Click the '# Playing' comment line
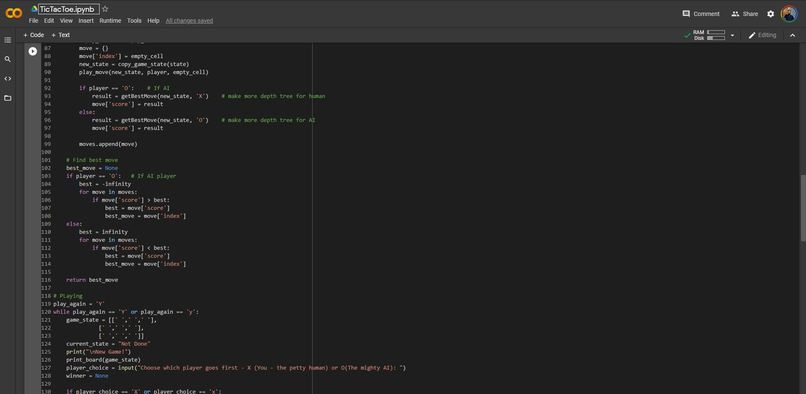Image resolution: width=806 pixels, height=394 pixels. pyautogui.click(x=68, y=296)
